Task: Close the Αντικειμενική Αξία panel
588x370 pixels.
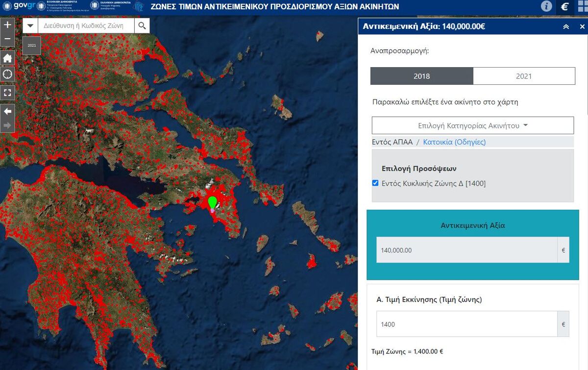Action: [x=582, y=27]
